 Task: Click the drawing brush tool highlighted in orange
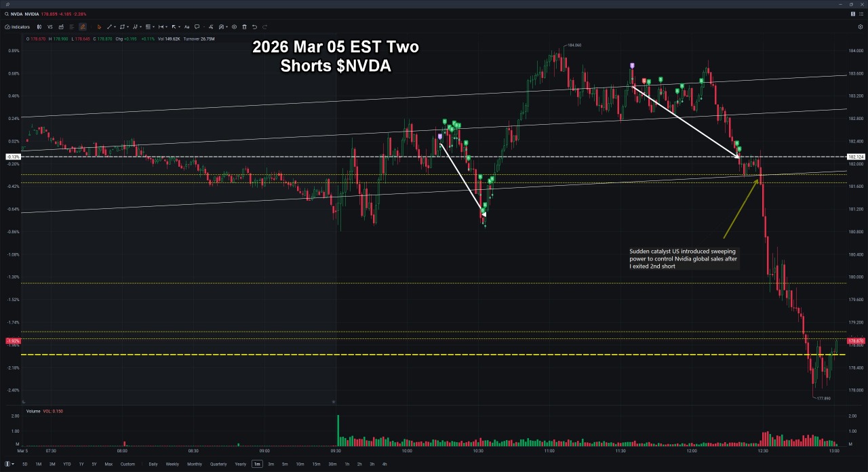83,27
